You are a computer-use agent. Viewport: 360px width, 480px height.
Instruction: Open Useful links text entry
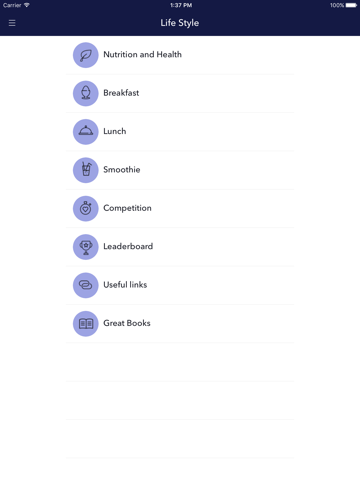[x=125, y=285]
